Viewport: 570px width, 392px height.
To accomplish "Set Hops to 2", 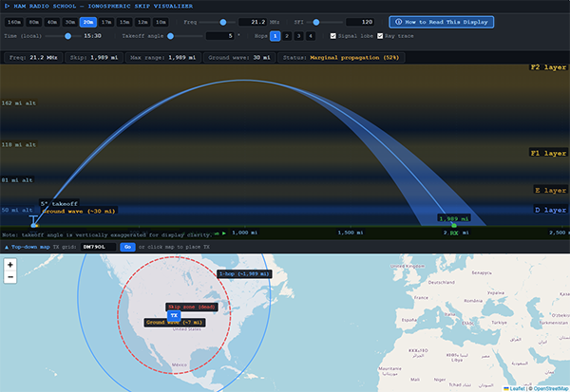I will [x=287, y=36].
